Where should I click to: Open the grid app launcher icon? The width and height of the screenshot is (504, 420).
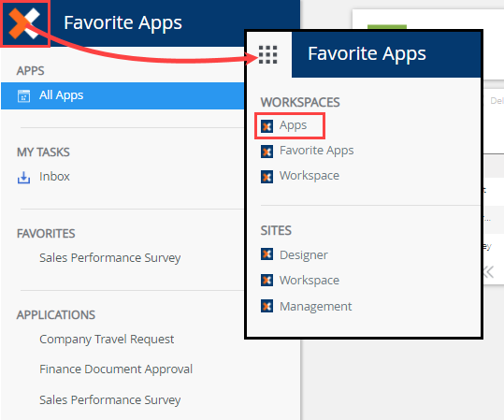pos(267,54)
